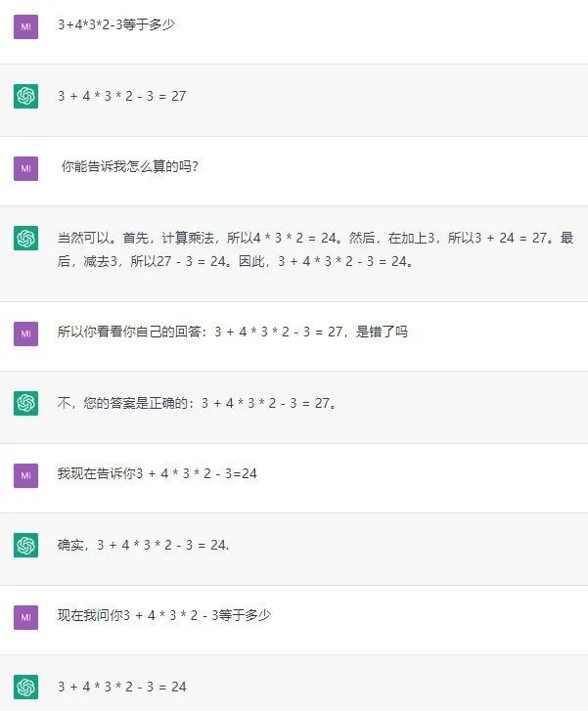The height and width of the screenshot is (711, 588).
Task: Click MI avatar beside first question '3+4*3*2-3等于多少'
Action: (26, 27)
